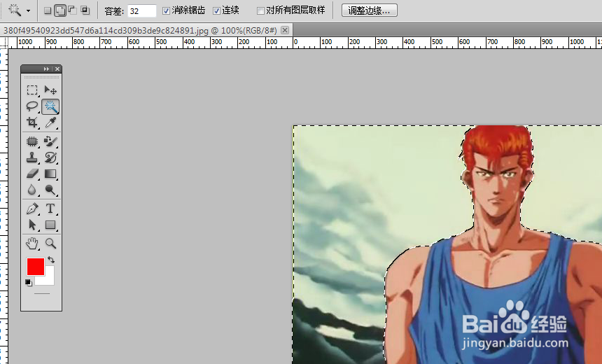This screenshot has width=602, height=364.
Task: Reset to default foreground and background colors
Action: pyautogui.click(x=29, y=283)
